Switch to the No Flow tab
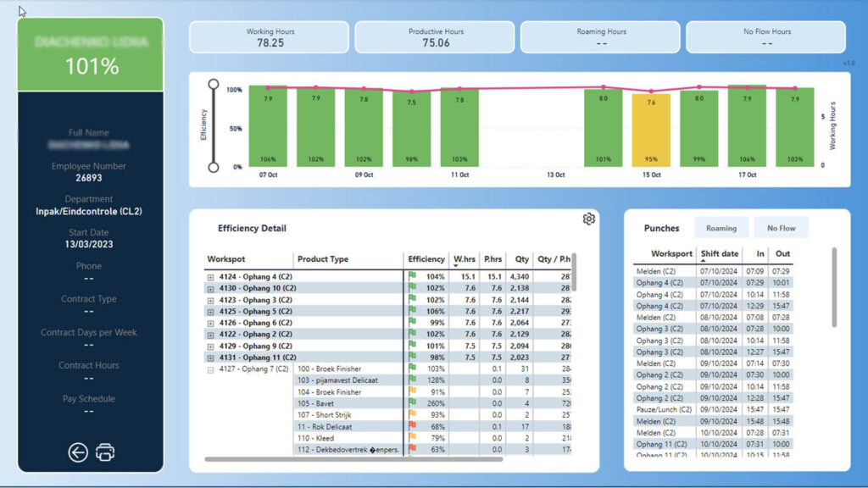Screen dimensions: 868x488 point(781,228)
